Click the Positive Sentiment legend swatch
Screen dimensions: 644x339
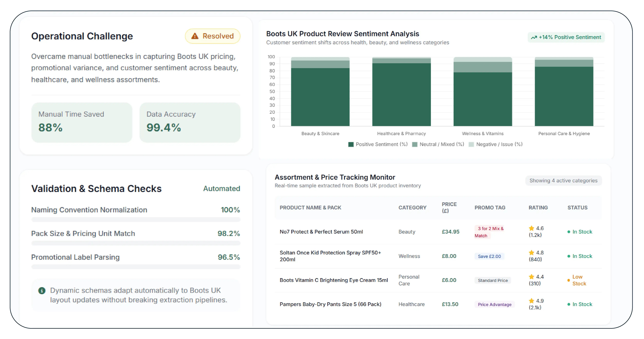point(351,144)
